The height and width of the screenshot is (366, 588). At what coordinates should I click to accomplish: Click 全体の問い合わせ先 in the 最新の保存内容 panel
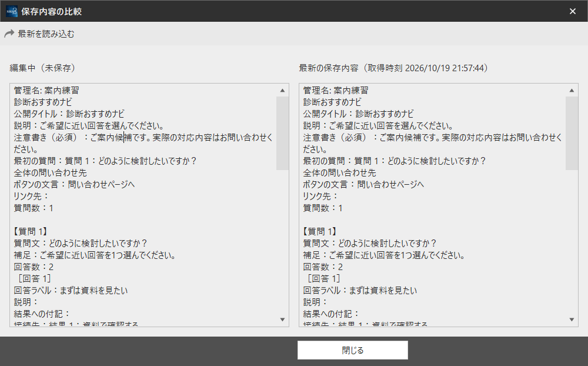coord(339,172)
